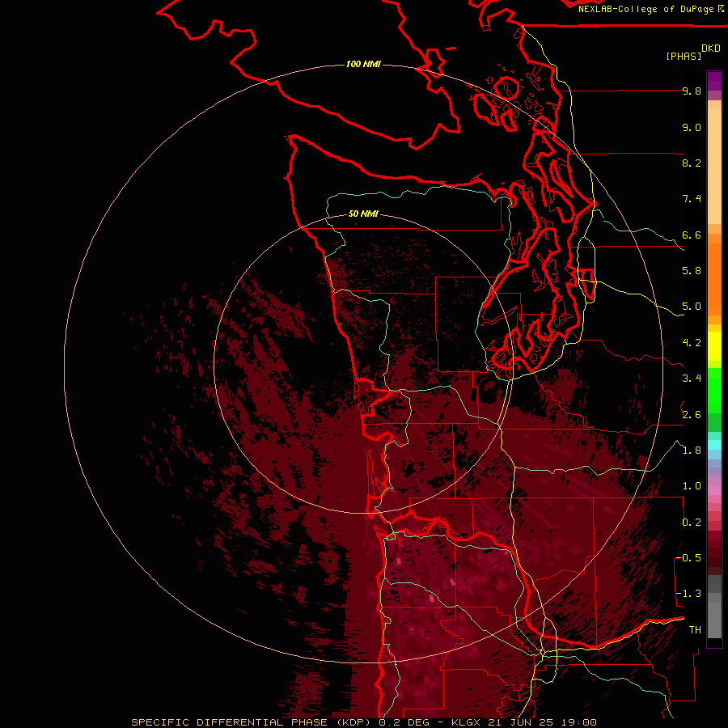Click the TH threshold label

695,630
